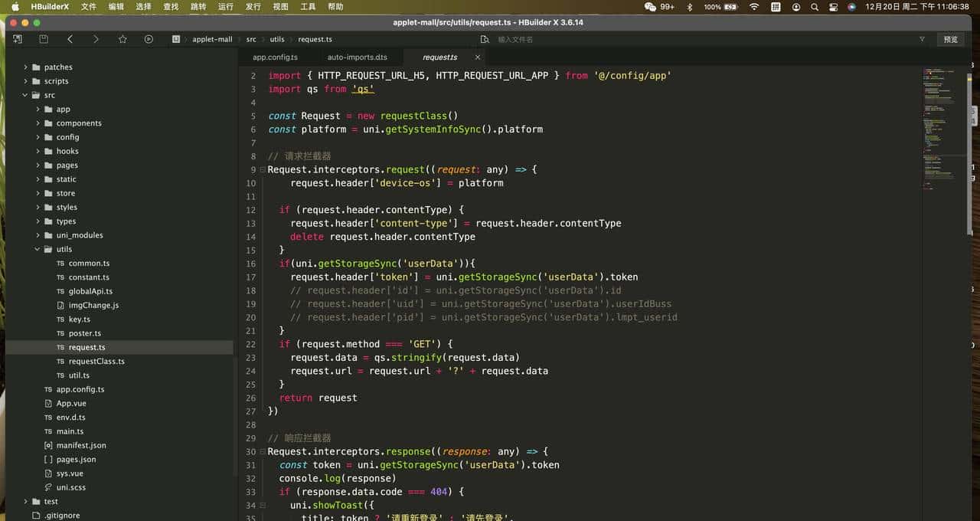980x521 pixels.
Task: Click applet-mall in the breadcrumb path
Action: coord(212,39)
